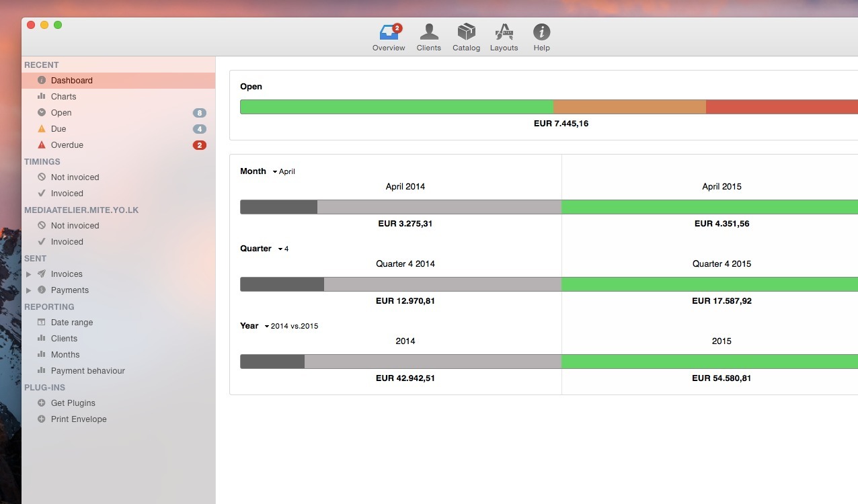Click Get Plugins under Plug-ins

tap(74, 403)
